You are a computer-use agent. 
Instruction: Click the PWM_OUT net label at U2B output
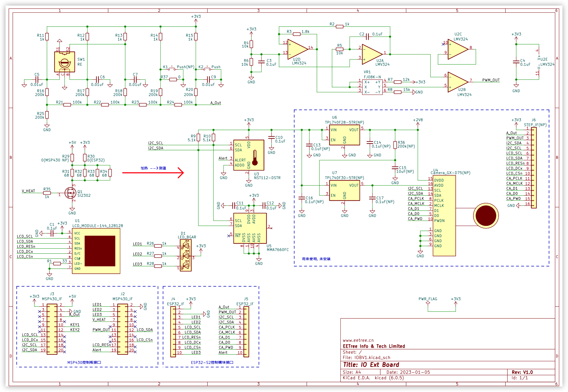(491, 80)
